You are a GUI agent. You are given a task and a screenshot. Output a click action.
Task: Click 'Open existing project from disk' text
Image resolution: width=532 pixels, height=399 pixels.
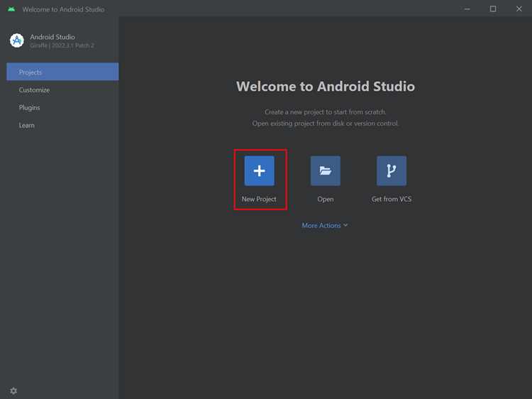click(x=325, y=124)
